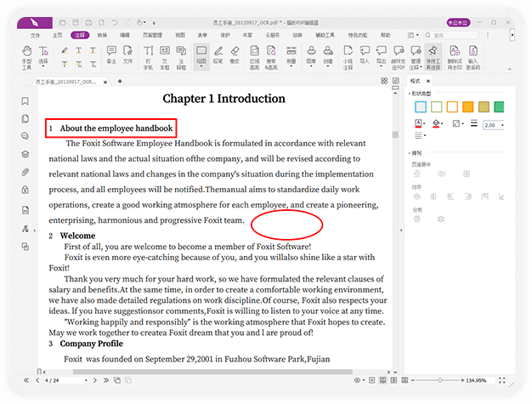Close the document tab 员工手册_20120917_OCR
Viewport: 532px width, 404px height.
pyautogui.click(x=105, y=83)
